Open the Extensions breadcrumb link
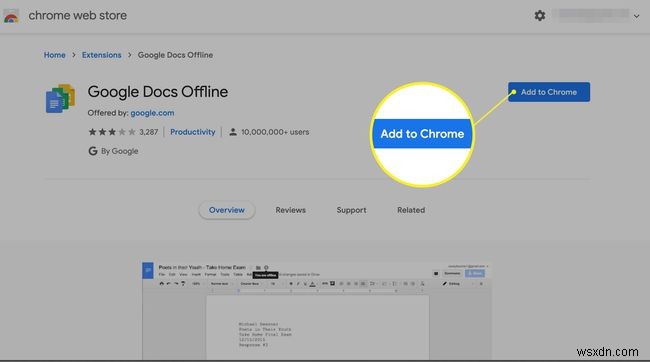Screen dimensions: 650x362 pos(102,55)
